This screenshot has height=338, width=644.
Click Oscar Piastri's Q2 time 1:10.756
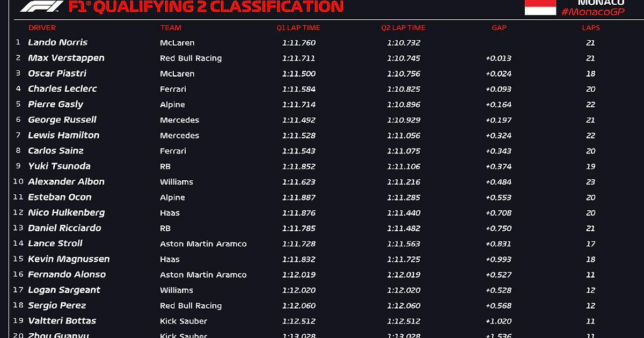click(x=404, y=74)
